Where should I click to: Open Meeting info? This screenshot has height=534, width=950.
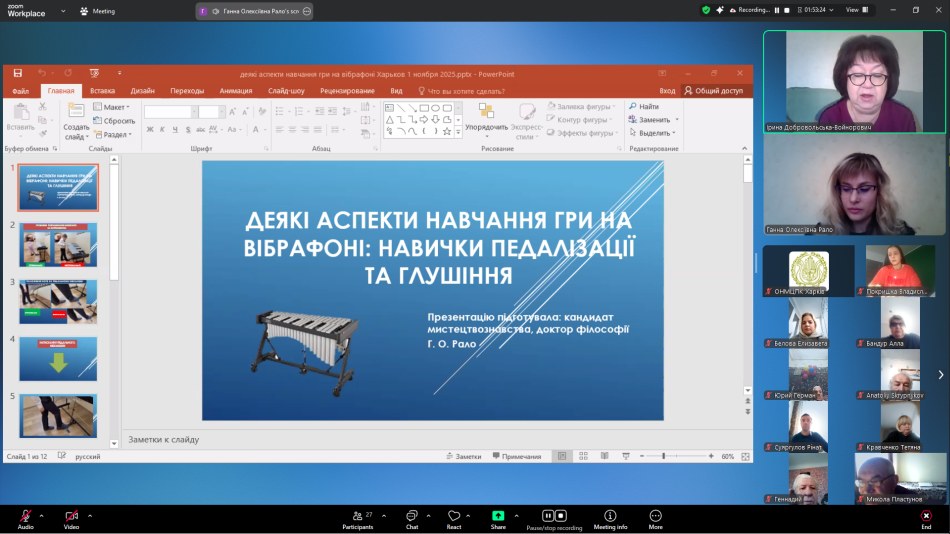(x=610, y=517)
